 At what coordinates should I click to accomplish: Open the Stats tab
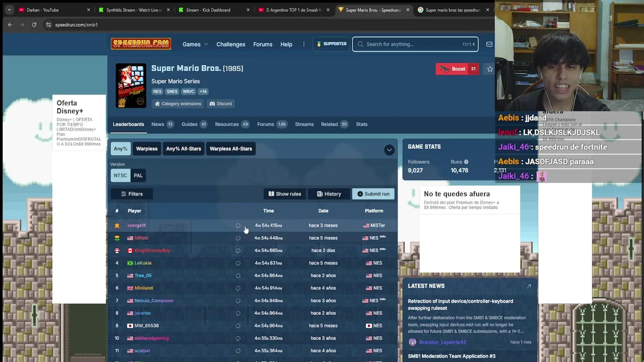tap(362, 124)
